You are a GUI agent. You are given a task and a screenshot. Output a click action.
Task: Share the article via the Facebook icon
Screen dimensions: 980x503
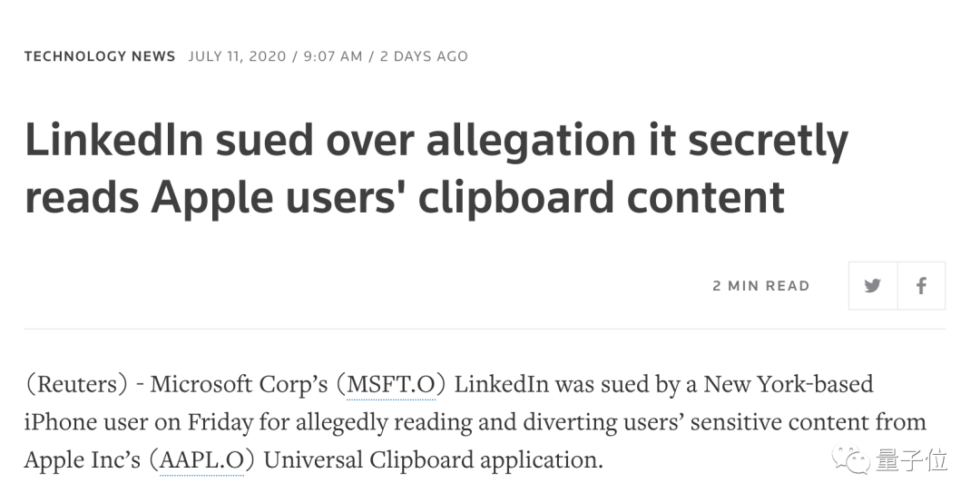point(921,286)
